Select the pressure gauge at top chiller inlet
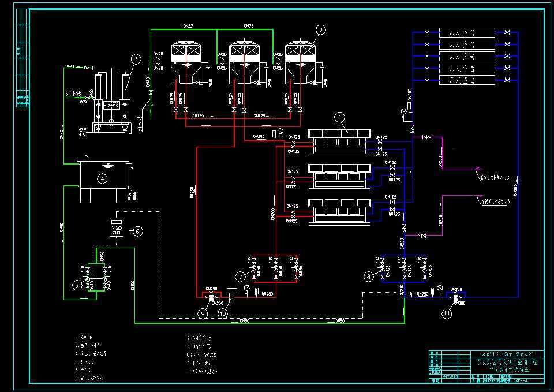Image resolution: width=554 pixels, height=392 pixels. 280,132
